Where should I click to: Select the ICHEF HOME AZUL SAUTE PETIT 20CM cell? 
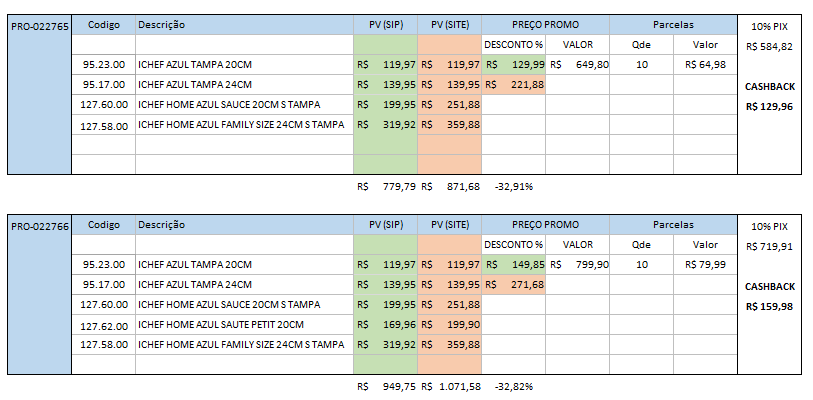(x=243, y=325)
